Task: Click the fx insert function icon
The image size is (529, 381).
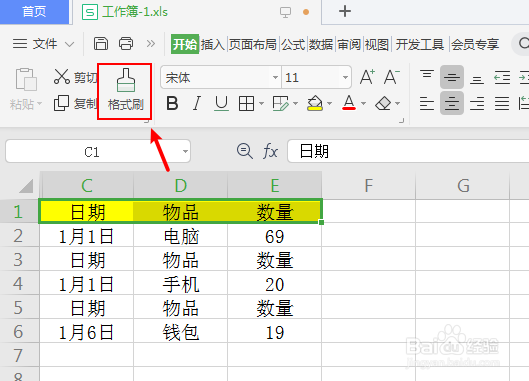Action: 270,151
